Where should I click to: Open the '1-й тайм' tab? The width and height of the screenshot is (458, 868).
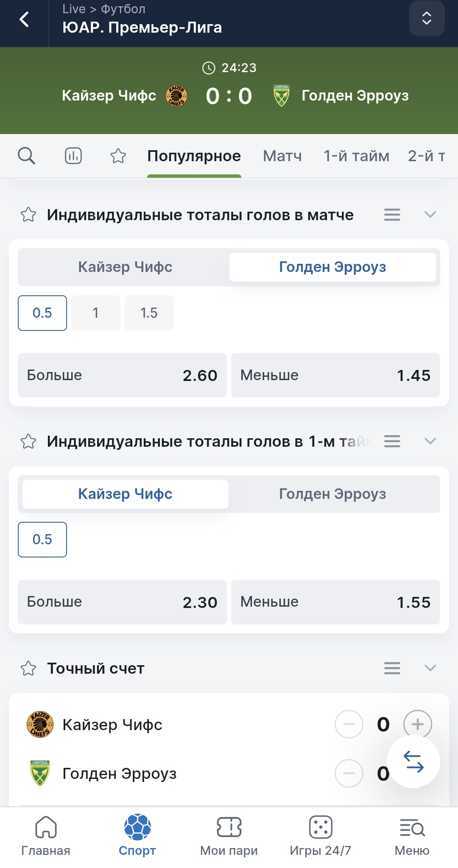pos(356,156)
